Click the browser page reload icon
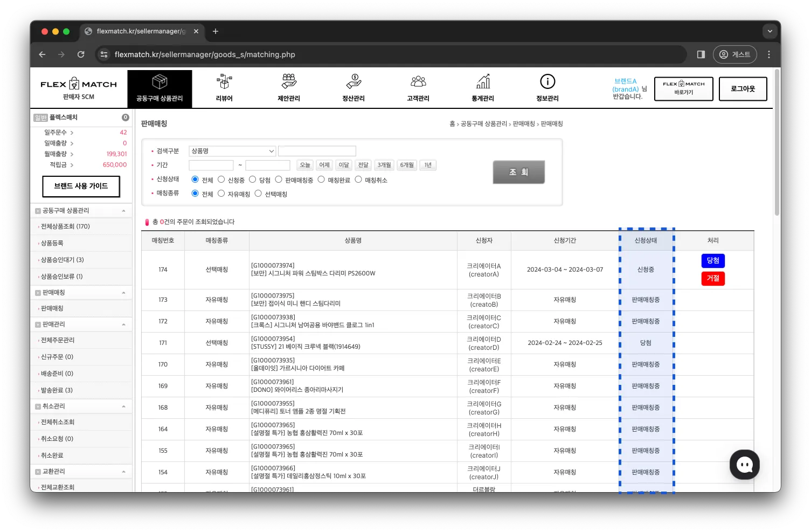Viewport: 811px width, 532px height. click(81, 54)
